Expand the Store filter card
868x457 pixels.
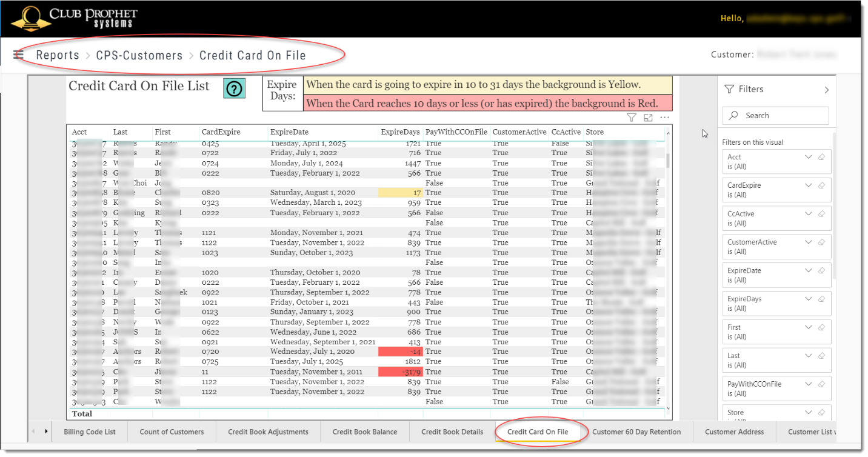point(808,412)
